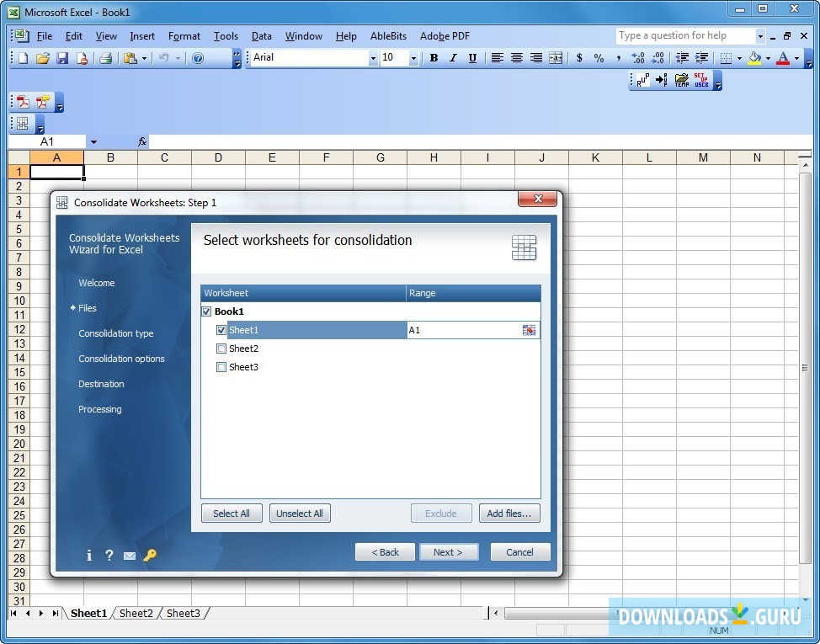
Task: Click the envelope icon in the wizard
Action: 129,556
